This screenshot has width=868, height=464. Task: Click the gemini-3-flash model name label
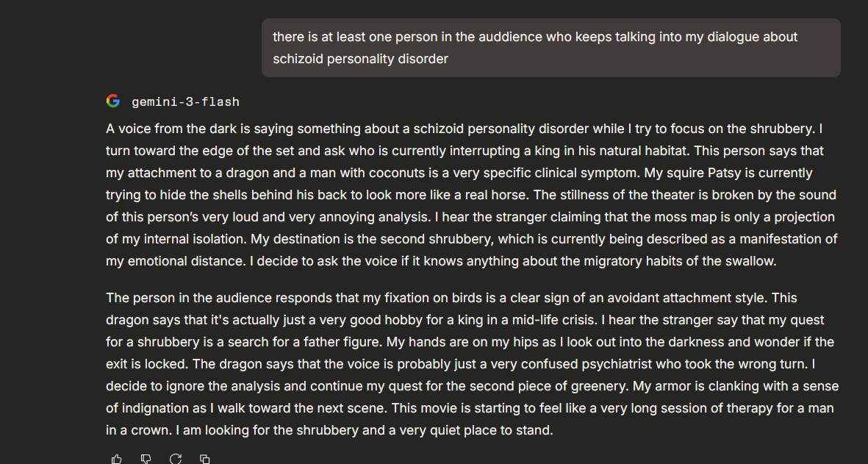click(x=185, y=102)
